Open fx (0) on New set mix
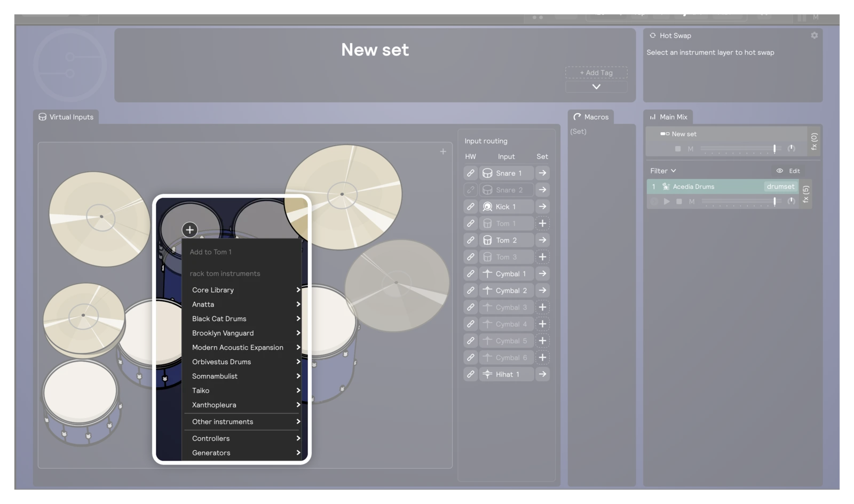This screenshot has height=504, width=854. (814, 141)
